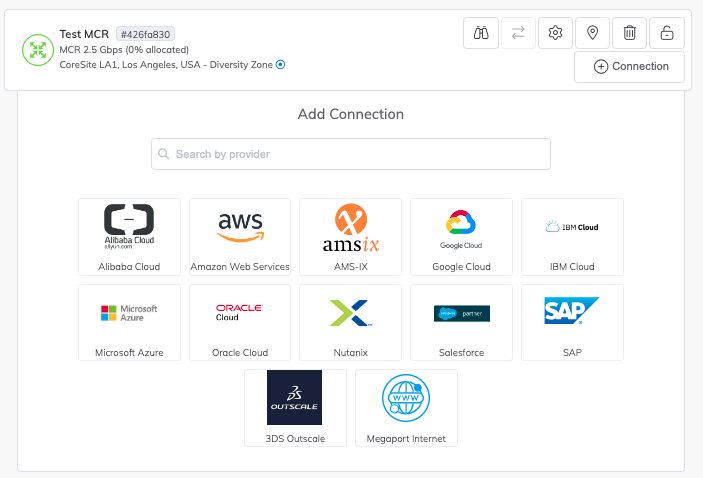Image resolution: width=703 pixels, height=478 pixels.
Task: Click the binoculars icon in the MCR header
Action: click(481, 33)
